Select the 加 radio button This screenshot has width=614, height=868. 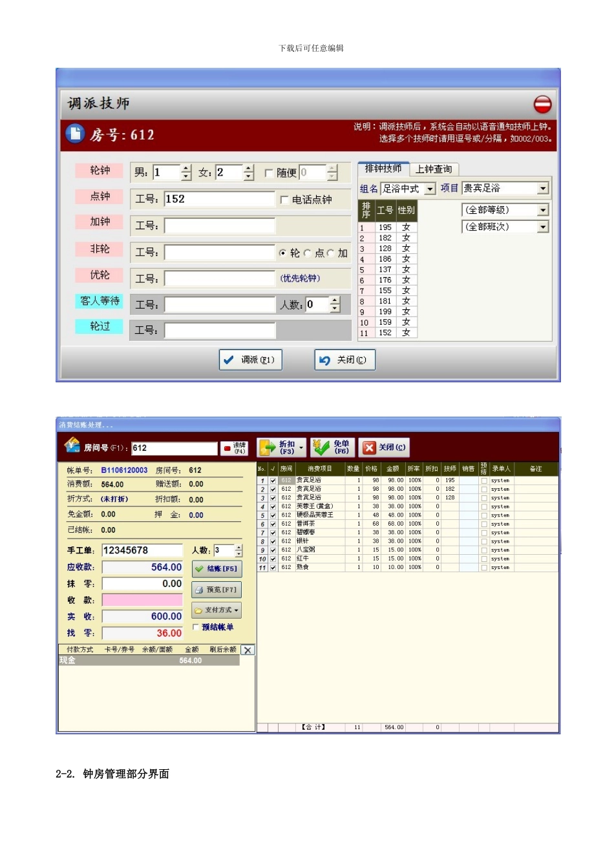330,253
